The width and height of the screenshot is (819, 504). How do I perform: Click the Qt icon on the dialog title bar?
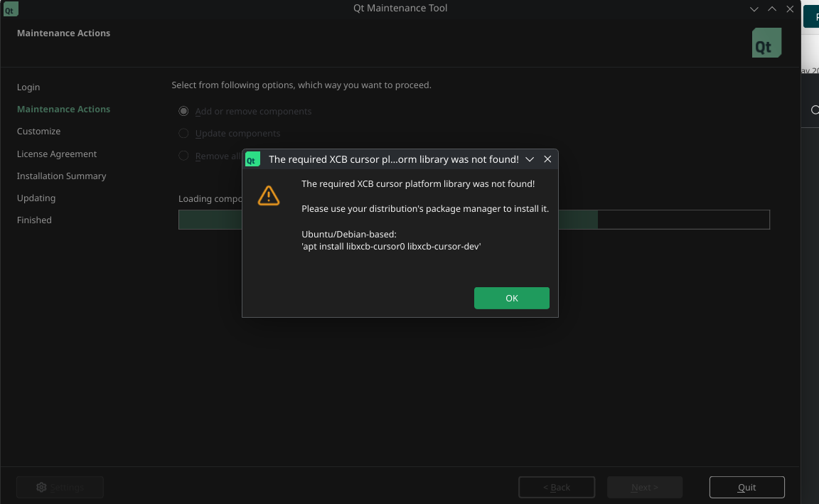(252, 159)
